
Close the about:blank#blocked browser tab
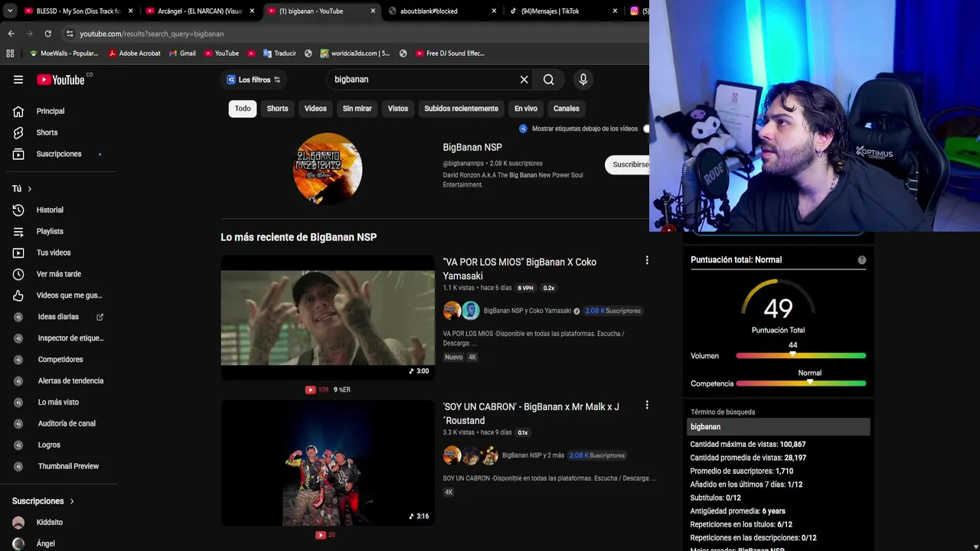494,11
